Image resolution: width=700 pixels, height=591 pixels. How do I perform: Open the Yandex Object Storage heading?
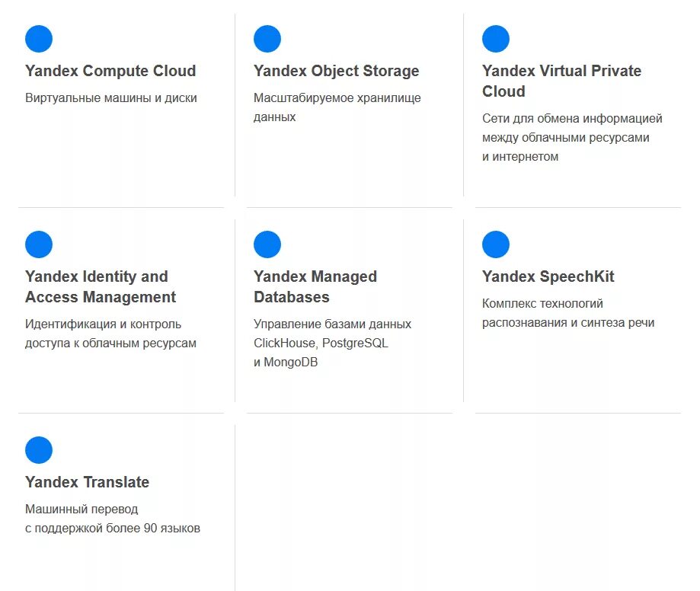point(336,71)
